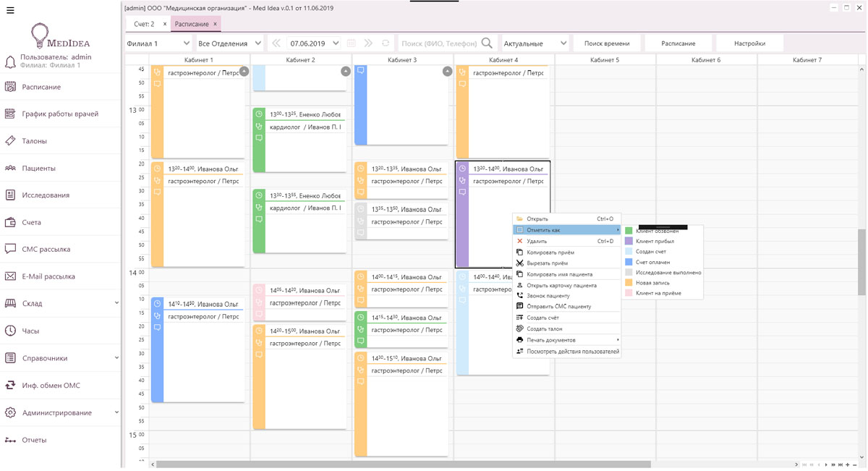868x471 pixels.
Task: Choose Создать талон in context menu
Action: pyautogui.click(x=544, y=328)
